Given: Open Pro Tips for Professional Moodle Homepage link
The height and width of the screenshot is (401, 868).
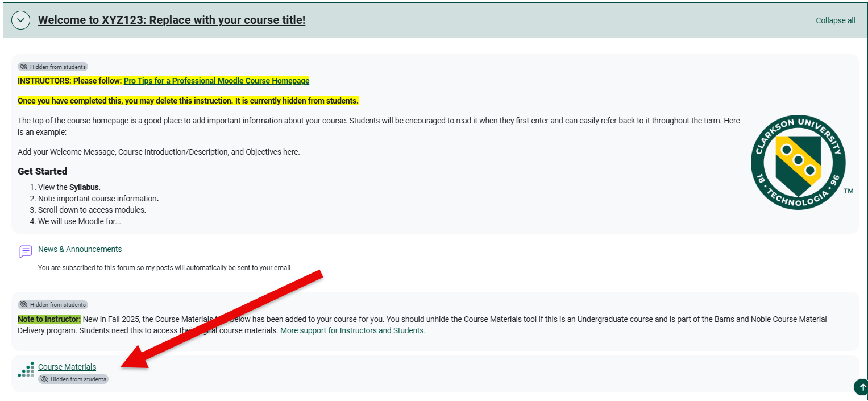Looking at the screenshot, I should (216, 81).
